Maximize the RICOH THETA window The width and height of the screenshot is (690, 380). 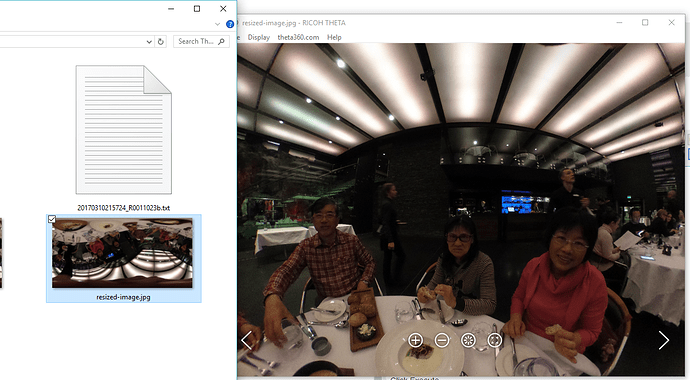pyautogui.click(x=645, y=22)
